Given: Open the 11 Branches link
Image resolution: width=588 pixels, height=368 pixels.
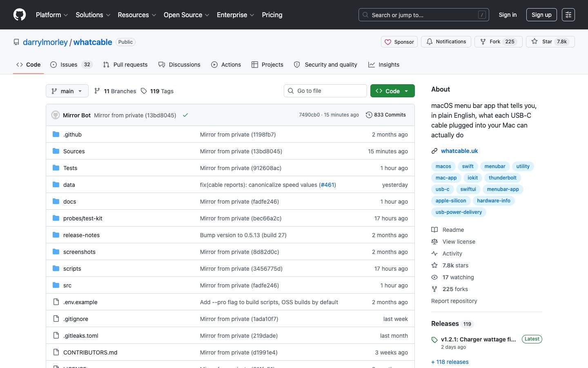Looking at the screenshot, I should 115,91.
